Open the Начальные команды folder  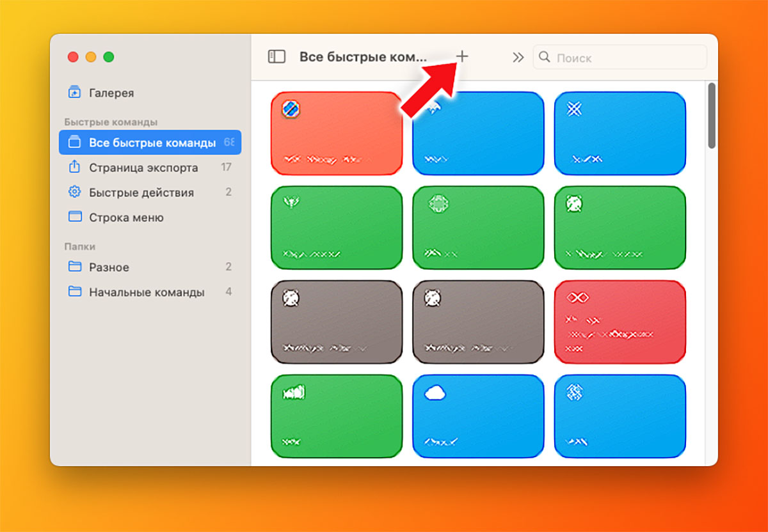click(x=150, y=292)
